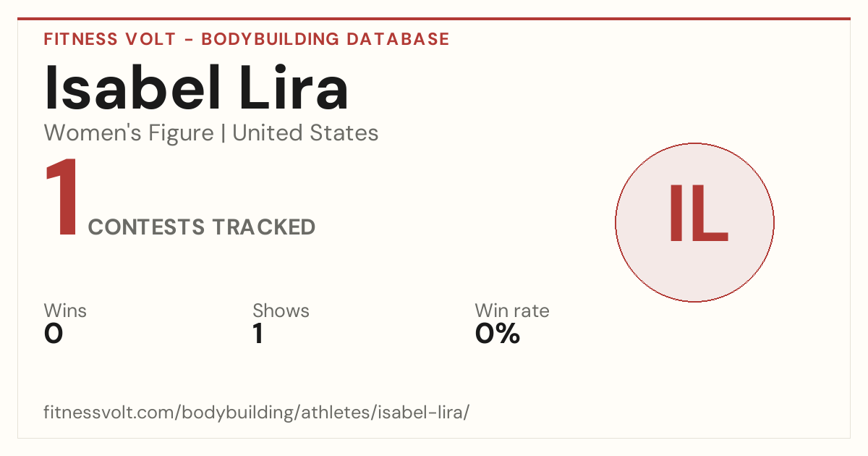Viewport: 868px width, 456px height.
Task: Click the Fitness Volt - Bodybuilding Database header
Action: [247, 39]
